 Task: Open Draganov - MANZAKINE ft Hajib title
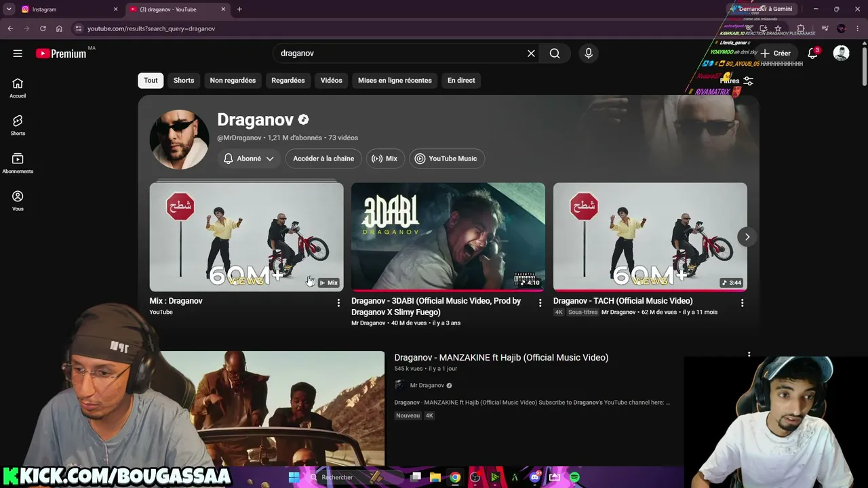(x=501, y=357)
